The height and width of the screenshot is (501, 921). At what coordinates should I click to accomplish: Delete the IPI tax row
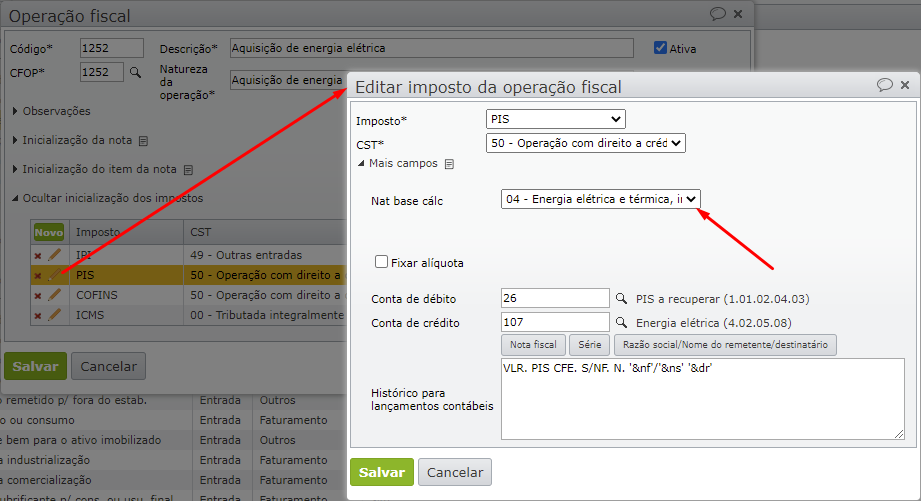38,255
